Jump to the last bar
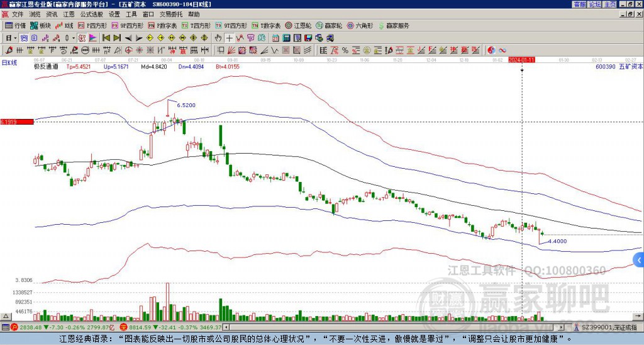Viewport: 644px width, 345px height. coord(117,38)
